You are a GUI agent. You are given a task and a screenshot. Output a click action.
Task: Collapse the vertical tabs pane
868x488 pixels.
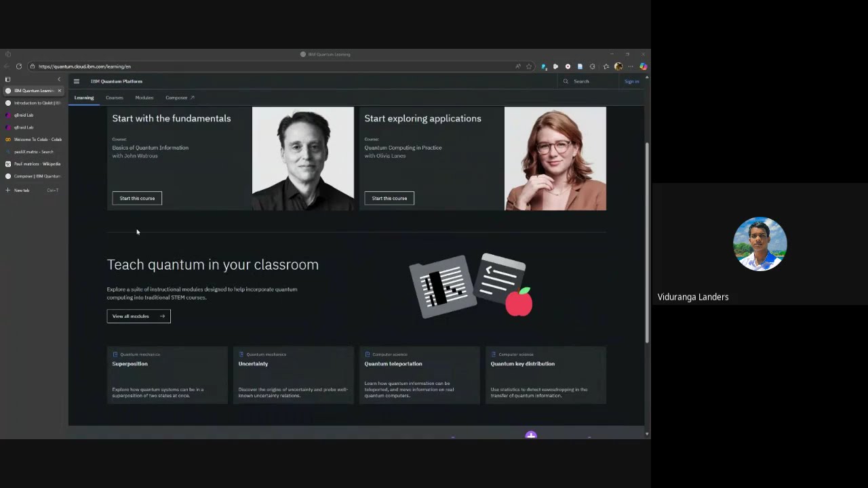(59, 79)
